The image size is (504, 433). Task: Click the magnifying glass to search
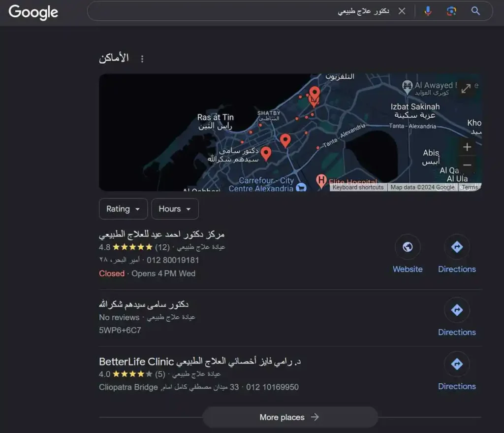pyautogui.click(x=475, y=11)
